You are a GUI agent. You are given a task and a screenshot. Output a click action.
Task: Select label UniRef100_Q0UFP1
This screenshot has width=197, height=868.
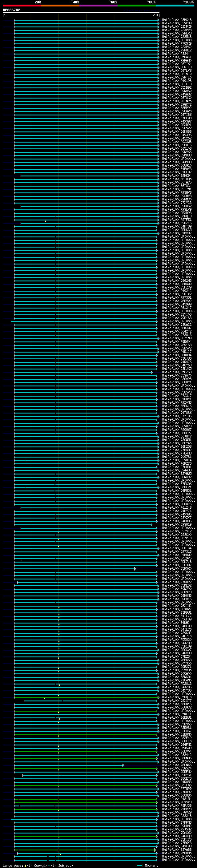pos(177,487)
